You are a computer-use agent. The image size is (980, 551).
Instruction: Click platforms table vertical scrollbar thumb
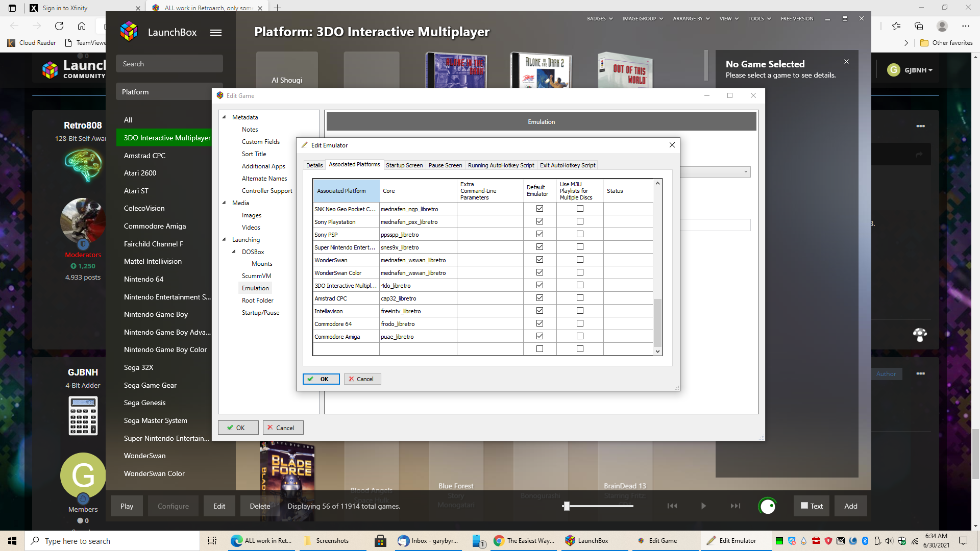[657, 322]
